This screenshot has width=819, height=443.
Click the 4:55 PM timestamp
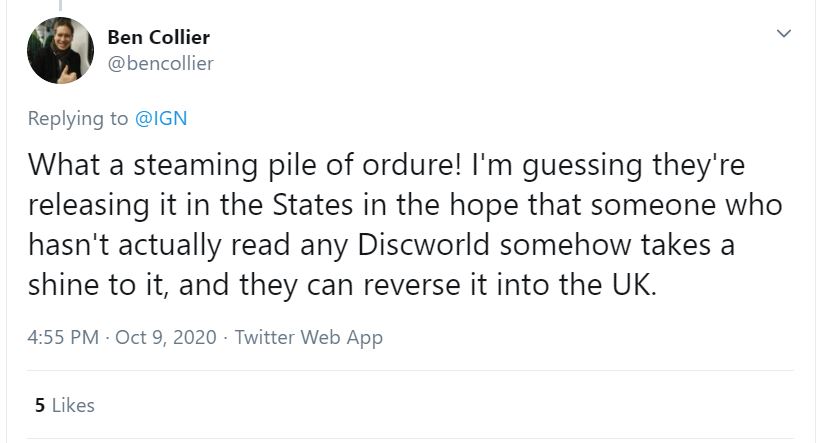point(63,337)
